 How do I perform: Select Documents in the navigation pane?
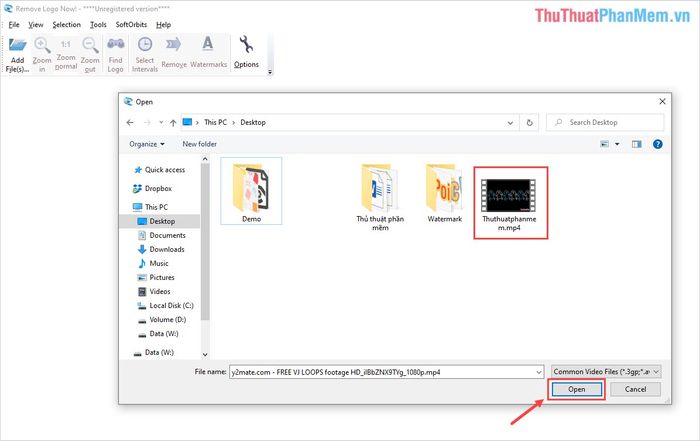(x=162, y=235)
